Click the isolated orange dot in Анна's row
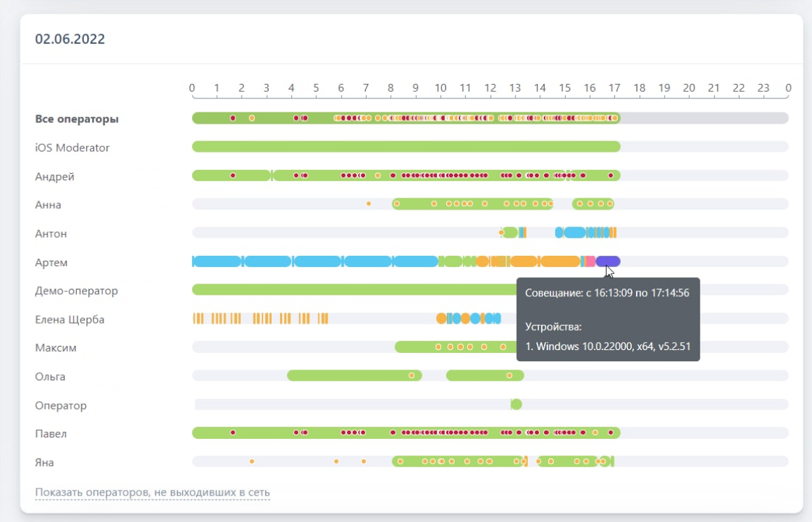 point(369,204)
